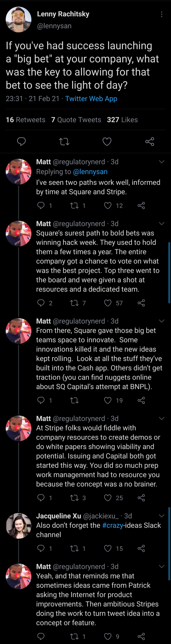Share the Cash app tweet with 19 likes
Image resolution: width=171 pixels, height=644 pixels.
pos(141,400)
